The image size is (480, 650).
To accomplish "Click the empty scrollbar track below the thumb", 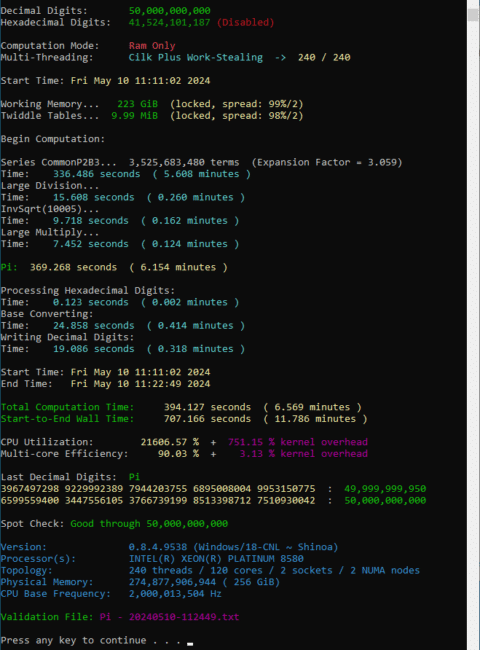I will (x=473, y=332).
